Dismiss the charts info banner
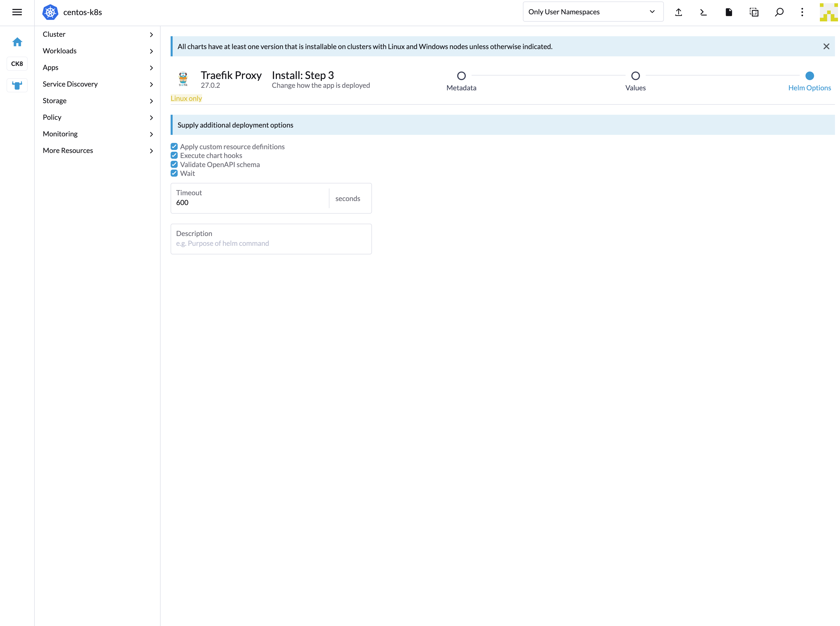Image resolution: width=840 pixels, height=626 pixels. point(826,46)
